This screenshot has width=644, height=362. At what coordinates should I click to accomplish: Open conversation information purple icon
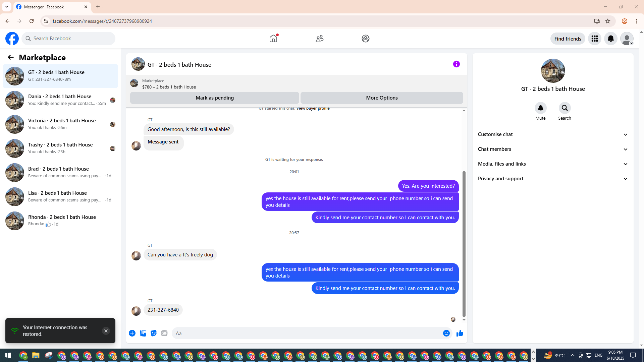tap(457, 64)
